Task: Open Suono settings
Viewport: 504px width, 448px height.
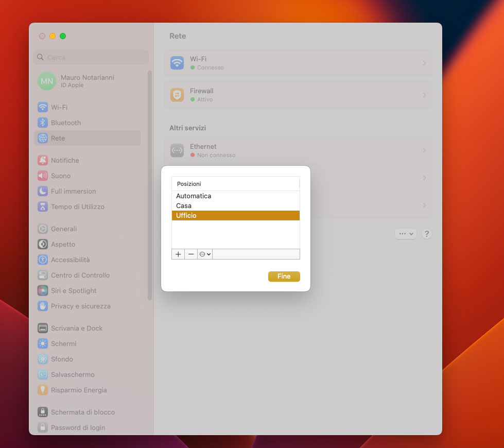Action: click(87, 176)
